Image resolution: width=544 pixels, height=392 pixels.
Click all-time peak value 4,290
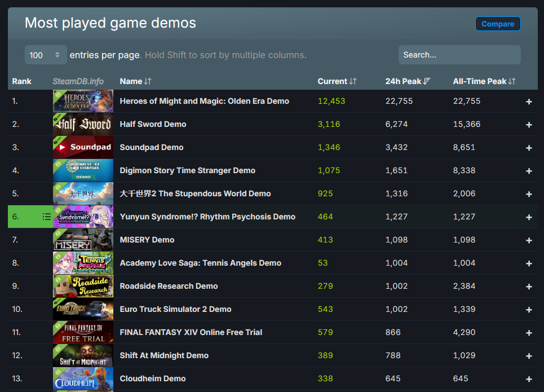tap(464, 332)
